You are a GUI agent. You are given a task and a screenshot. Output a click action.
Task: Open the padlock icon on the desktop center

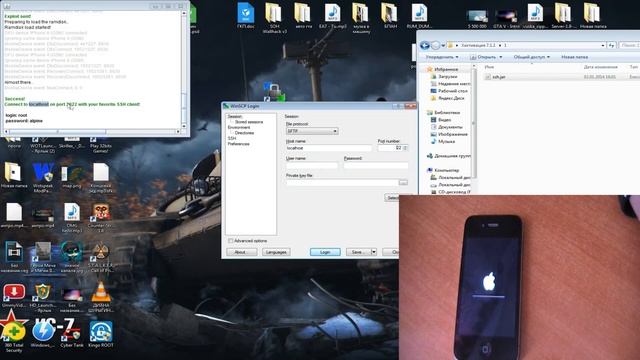pos(274,91)
